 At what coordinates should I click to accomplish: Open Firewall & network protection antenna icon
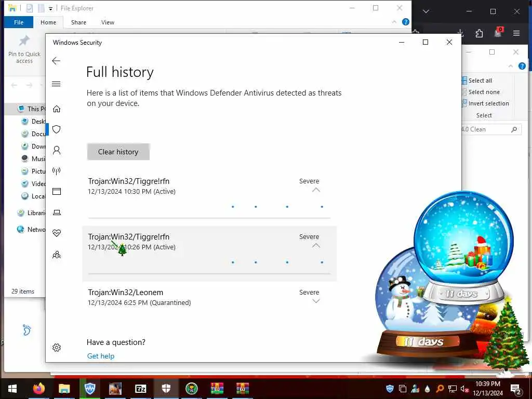click(57, 171)
